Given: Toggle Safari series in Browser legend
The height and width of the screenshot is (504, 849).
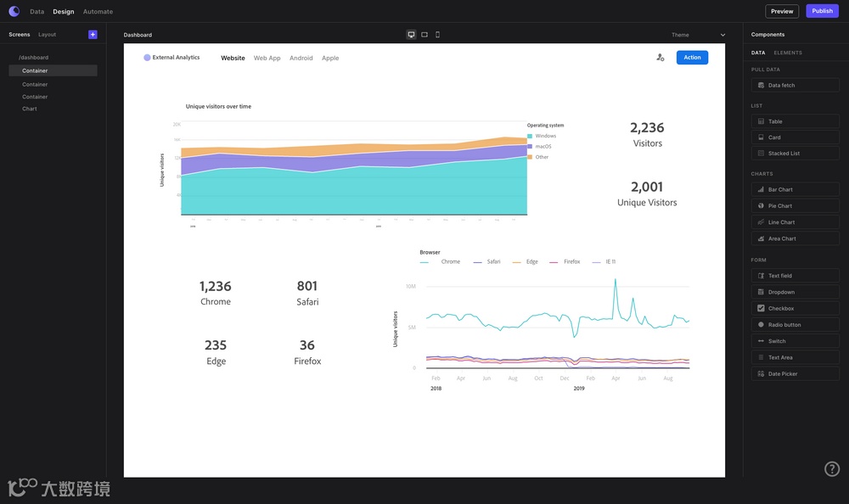Looking at the screenshot, I should click(x=486, y=262).
